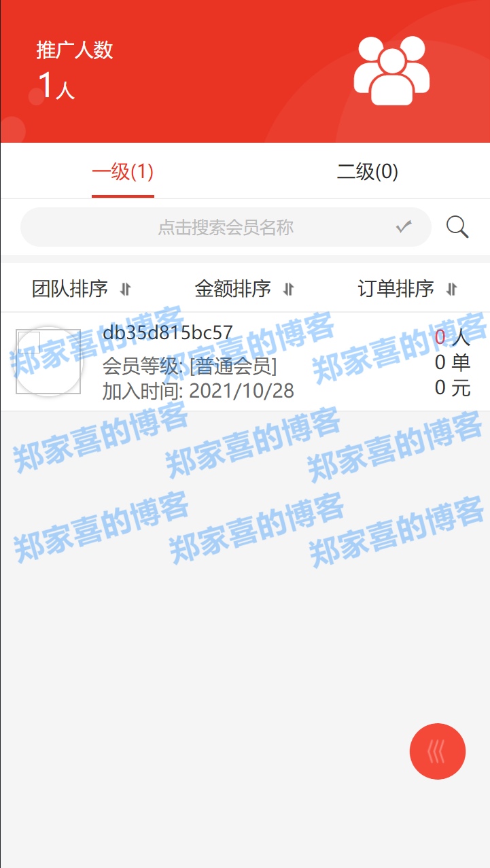Click the checkmark icon in search box
Viewport: 490px width, 868px height.
point(404,227)
